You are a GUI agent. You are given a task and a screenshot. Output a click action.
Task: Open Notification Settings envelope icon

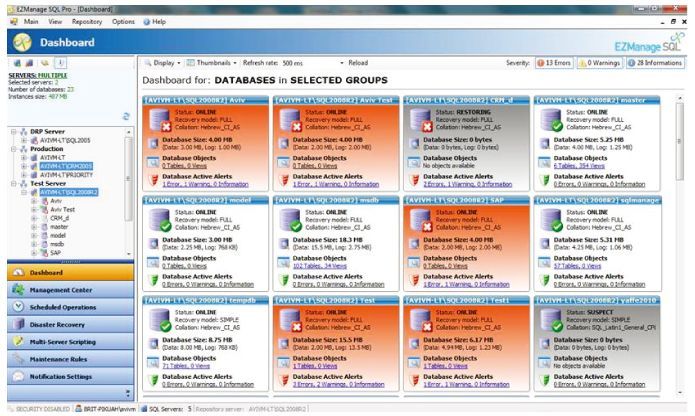click(19, 376)
